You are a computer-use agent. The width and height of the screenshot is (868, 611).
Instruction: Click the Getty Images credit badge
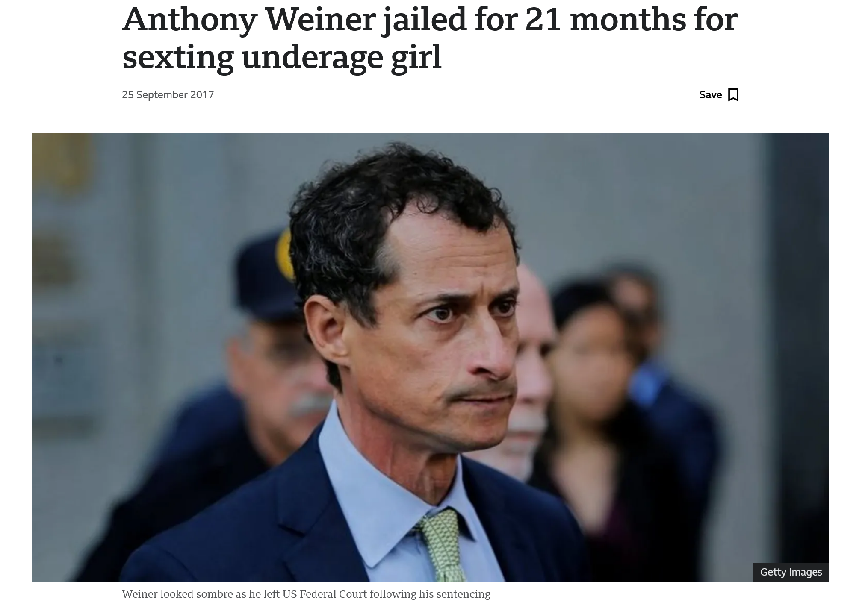(791, 572)
